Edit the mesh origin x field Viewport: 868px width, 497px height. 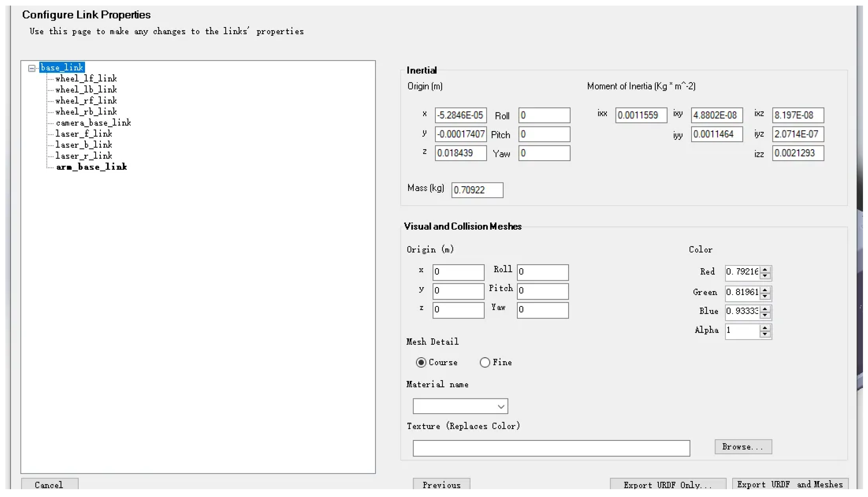coord(458,272)
